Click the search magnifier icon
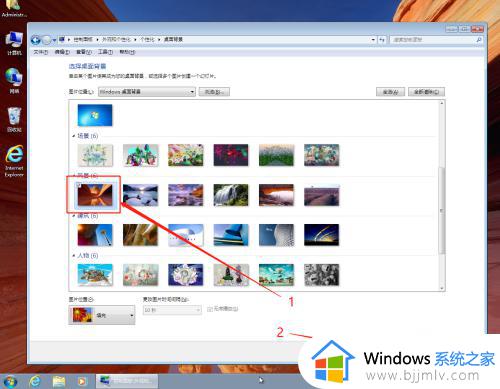500x389 pixels. 479,40
